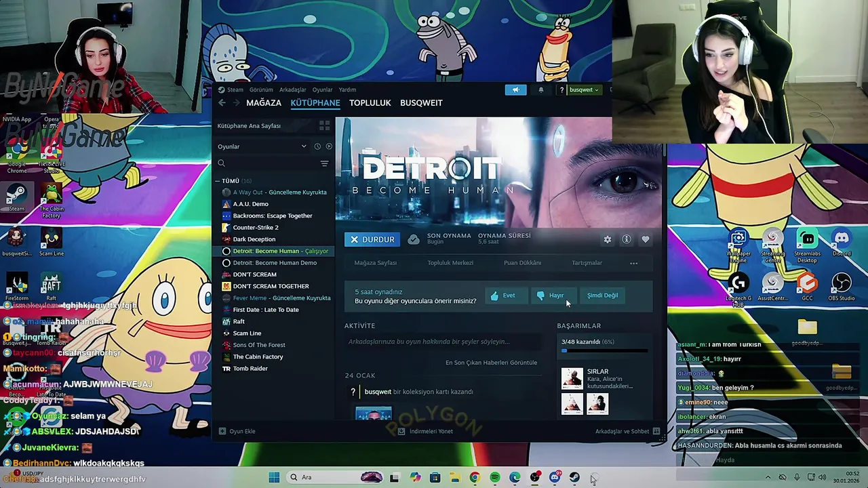
Task: Collapse the TÜMÜ games category
Action: click(218, 181)
